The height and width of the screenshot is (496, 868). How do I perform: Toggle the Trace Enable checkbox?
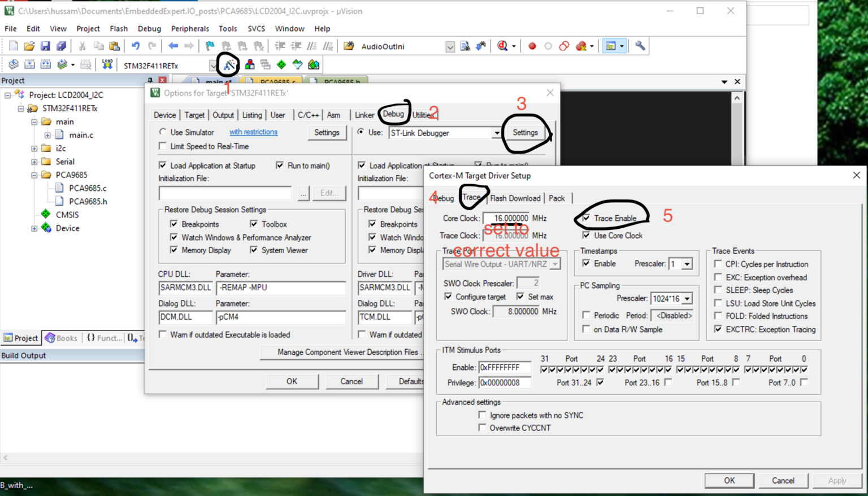pos(586,218)
